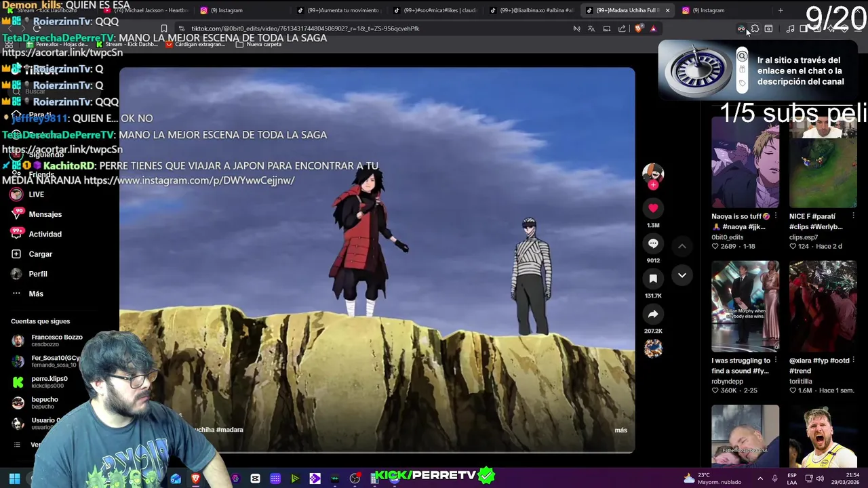Open options for 'NICE F #parati' clip
Viewport: 868px width, 488px height.
point(853,216)
